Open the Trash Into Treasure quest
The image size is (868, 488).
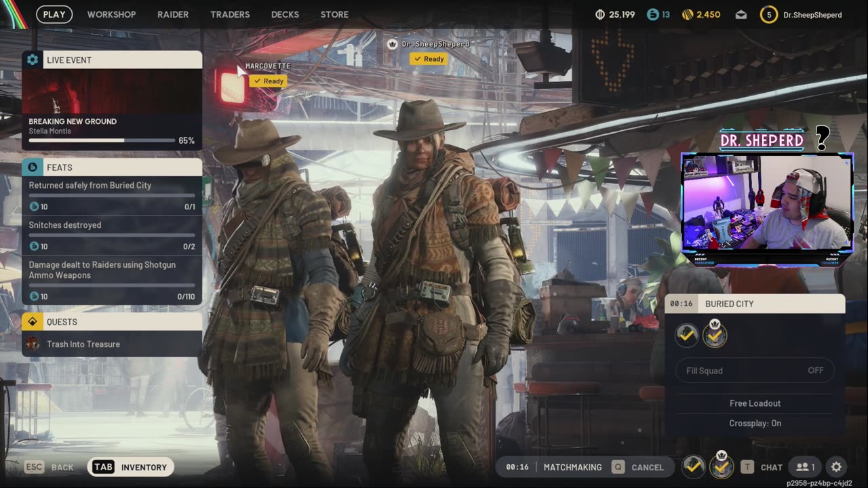click(112, 344)
